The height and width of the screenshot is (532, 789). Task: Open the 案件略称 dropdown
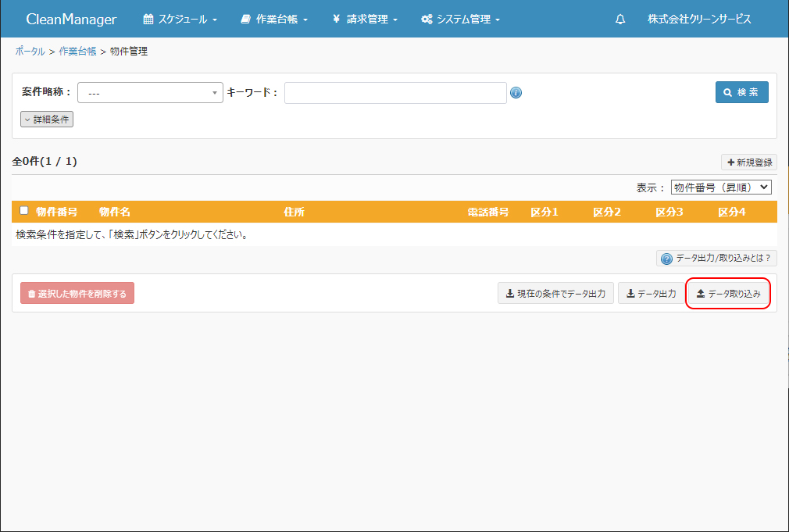coord(150,93)
